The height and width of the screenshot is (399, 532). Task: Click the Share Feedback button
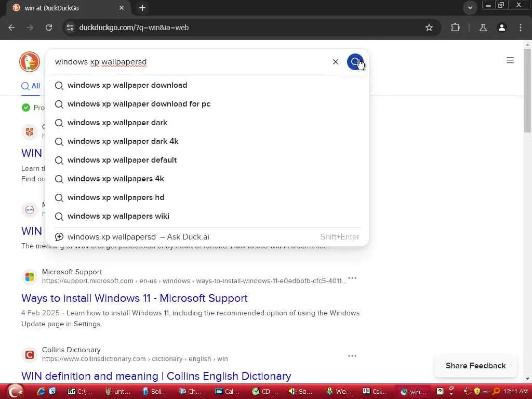pyautogui.click(x=475, y=366)
